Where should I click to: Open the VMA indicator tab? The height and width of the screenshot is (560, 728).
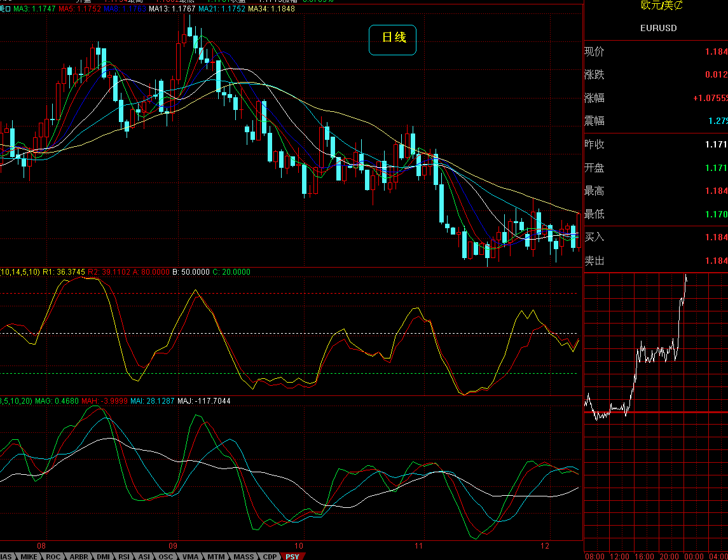click(191, 556)
